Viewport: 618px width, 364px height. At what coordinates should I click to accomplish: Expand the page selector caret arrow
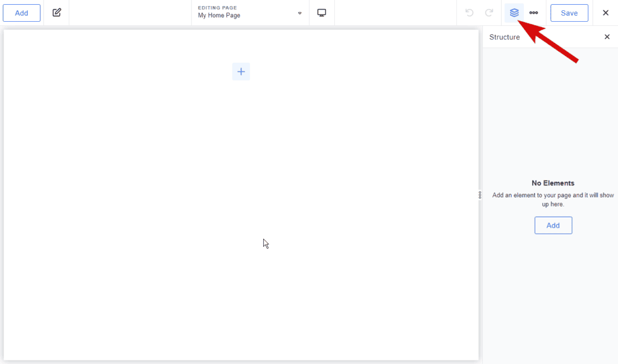click(300, 13)
